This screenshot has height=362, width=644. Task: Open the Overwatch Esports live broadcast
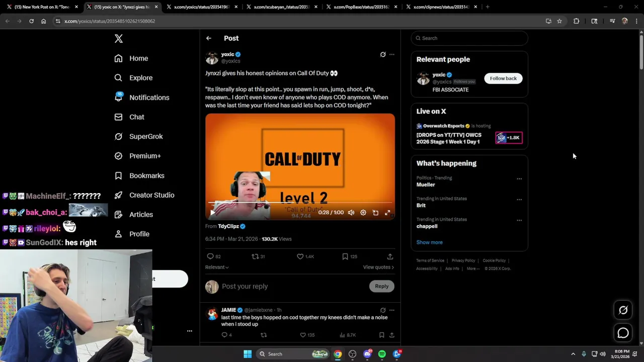469,134
